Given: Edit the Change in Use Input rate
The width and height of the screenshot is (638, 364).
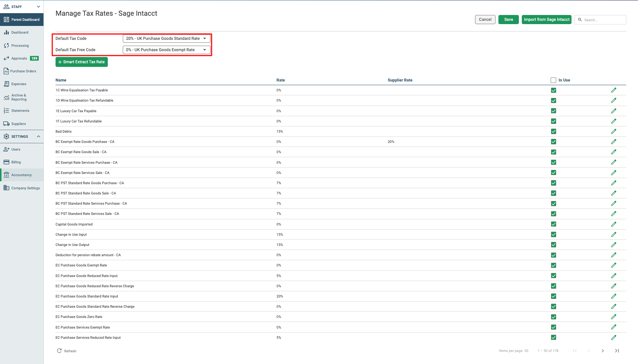Looking at the screenshot, I should click(614, 234).
